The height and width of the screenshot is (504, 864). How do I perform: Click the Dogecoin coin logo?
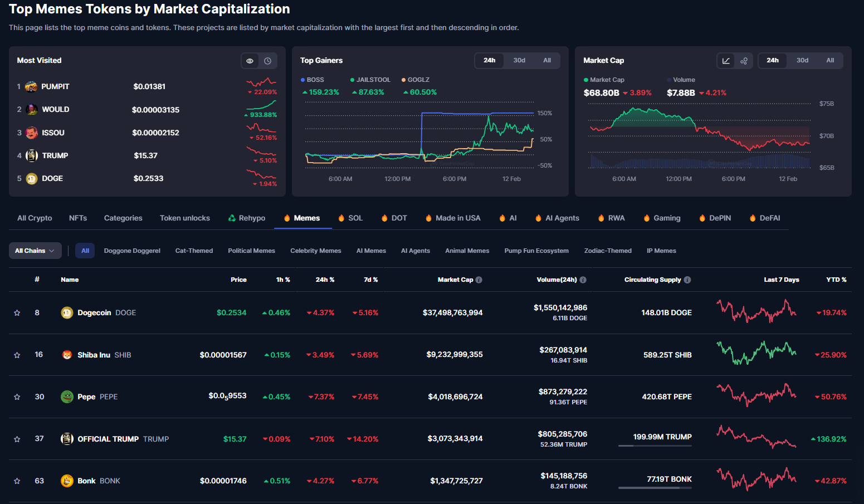pos(67,313)
